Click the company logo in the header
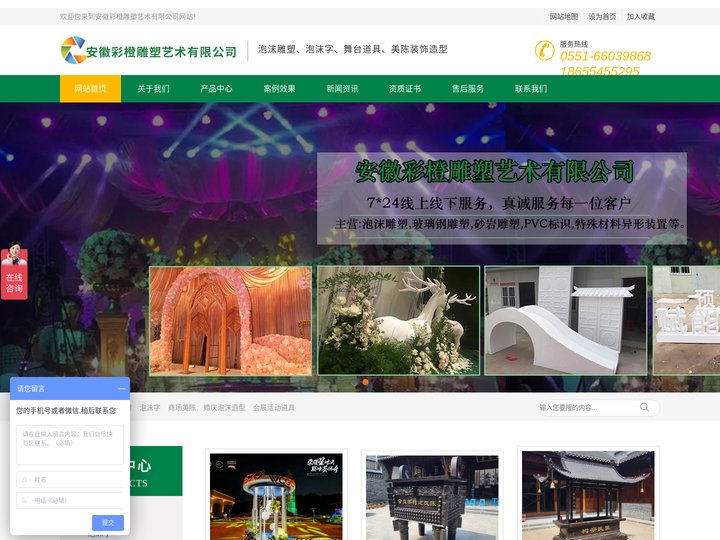Viewport: 720px width, 540px height. 149,51
